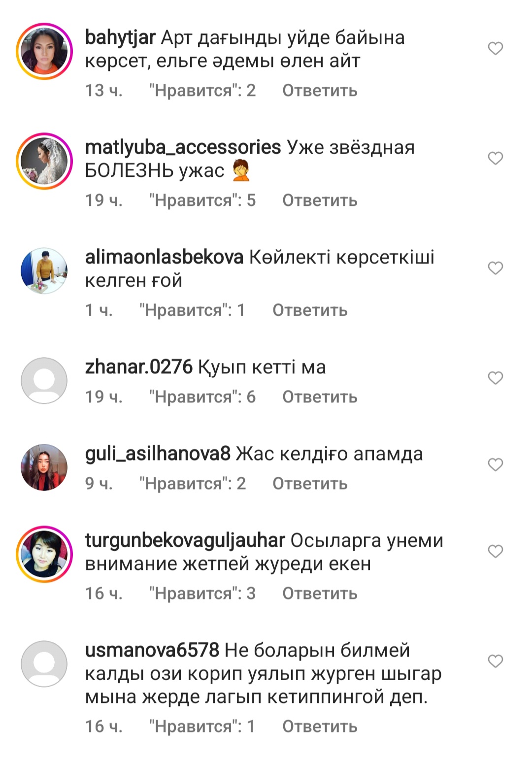Screen dimensions: 532x761
Task: Tap the heart next to zhanar.0276's comment
Action: click(x=495, y=378)
